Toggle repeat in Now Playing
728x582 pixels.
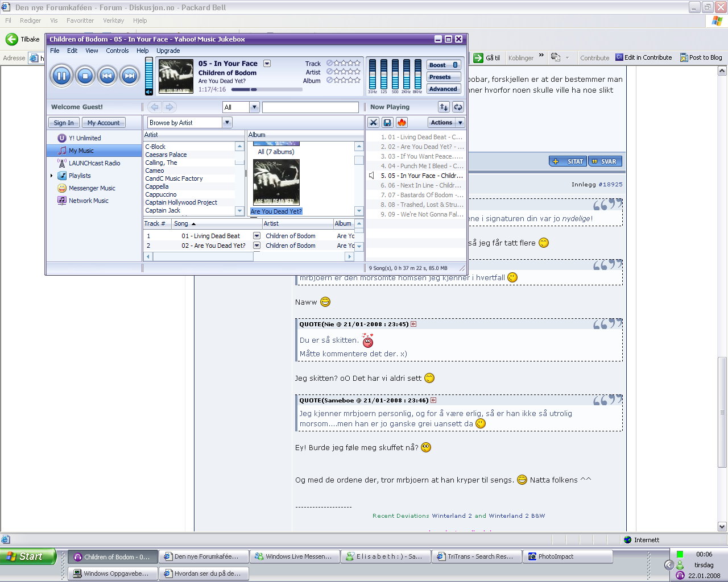pos(458,107)
